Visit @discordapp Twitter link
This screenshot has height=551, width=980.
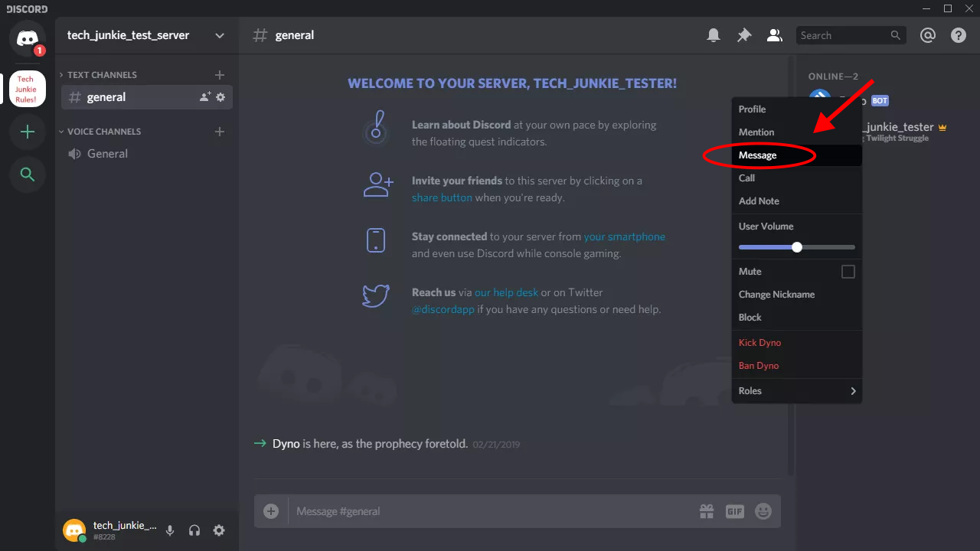point(443,309)
